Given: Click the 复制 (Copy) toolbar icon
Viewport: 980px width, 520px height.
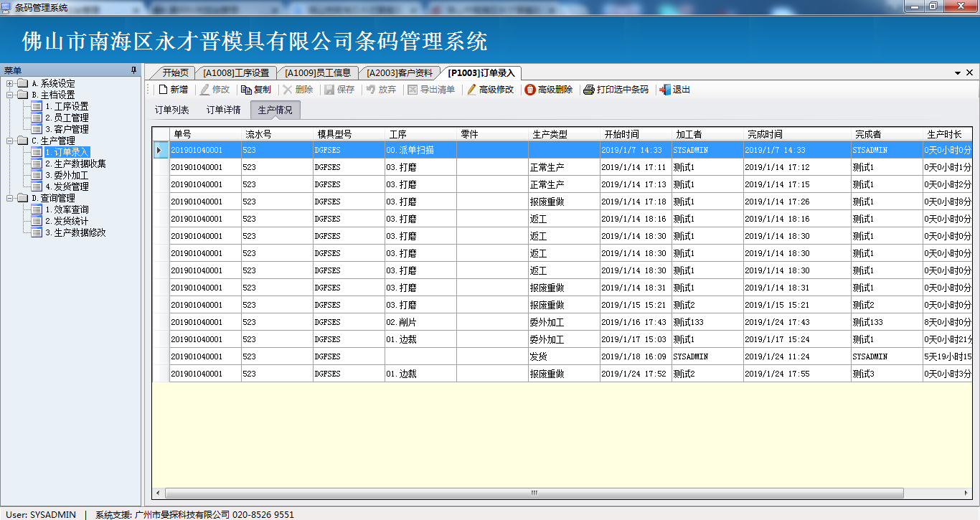Looking at the screenshot, I should tap(246, 90).
